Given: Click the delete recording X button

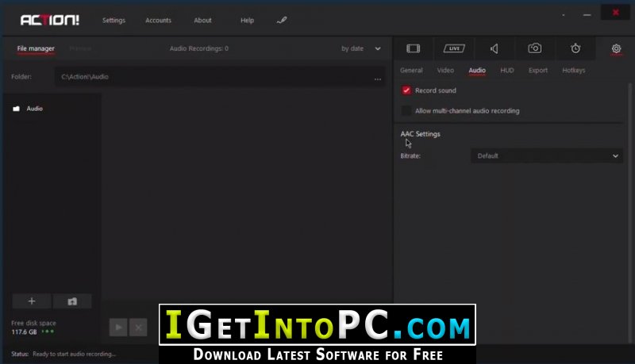Looking at the screenshot, I should point(138,328).
